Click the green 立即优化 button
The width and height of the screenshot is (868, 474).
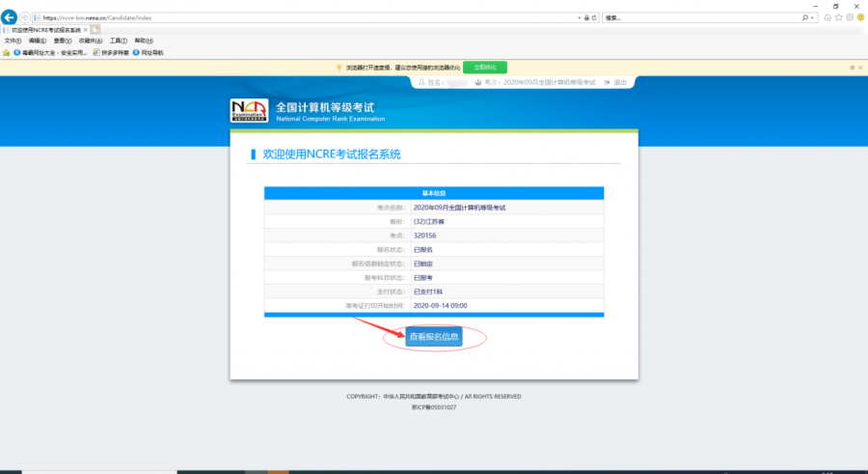[484, 68]
